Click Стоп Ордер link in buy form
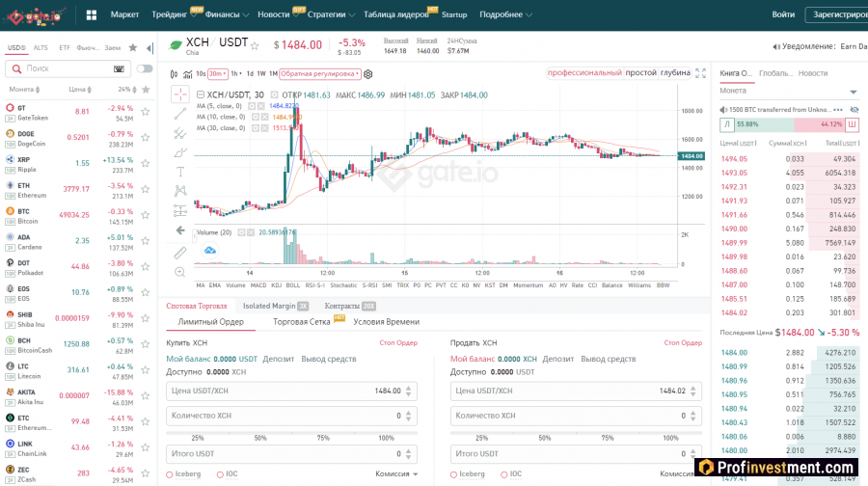868x486 pixels. click(x=398, y=342)
